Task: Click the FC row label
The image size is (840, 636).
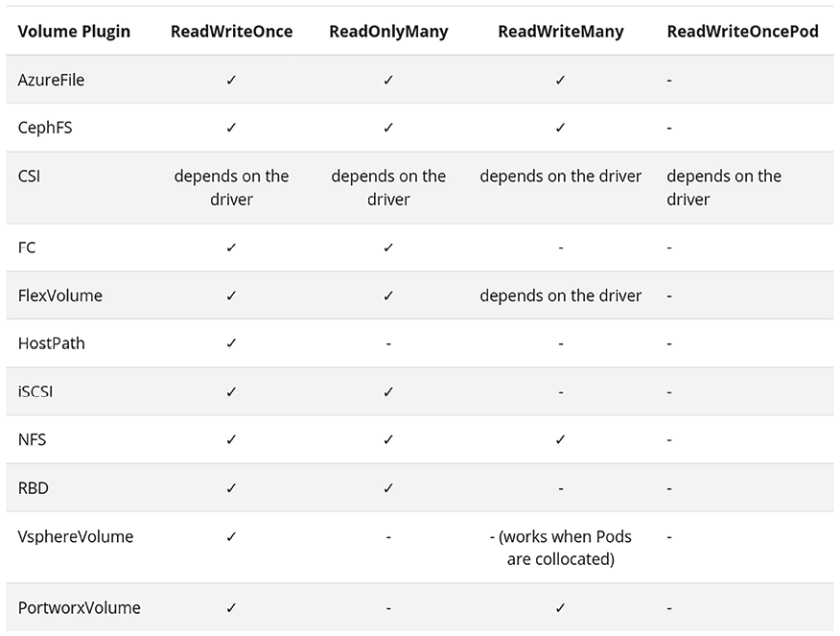Action: tap(27, 247)
